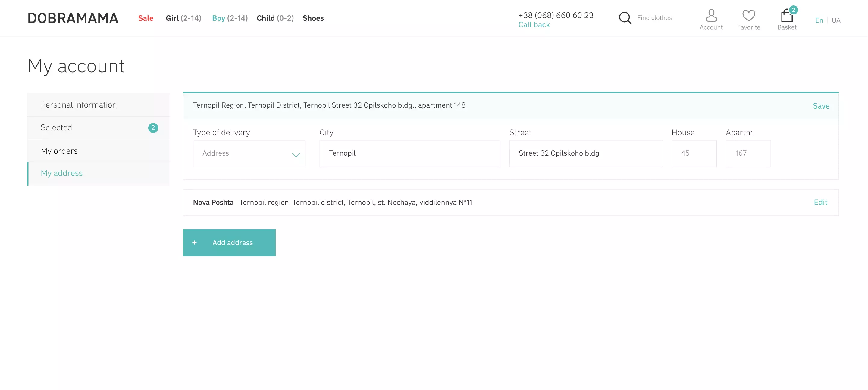Edit the Nova Poshta address
This screenshot has width=868, height=390.
click(x=820, y=202)
